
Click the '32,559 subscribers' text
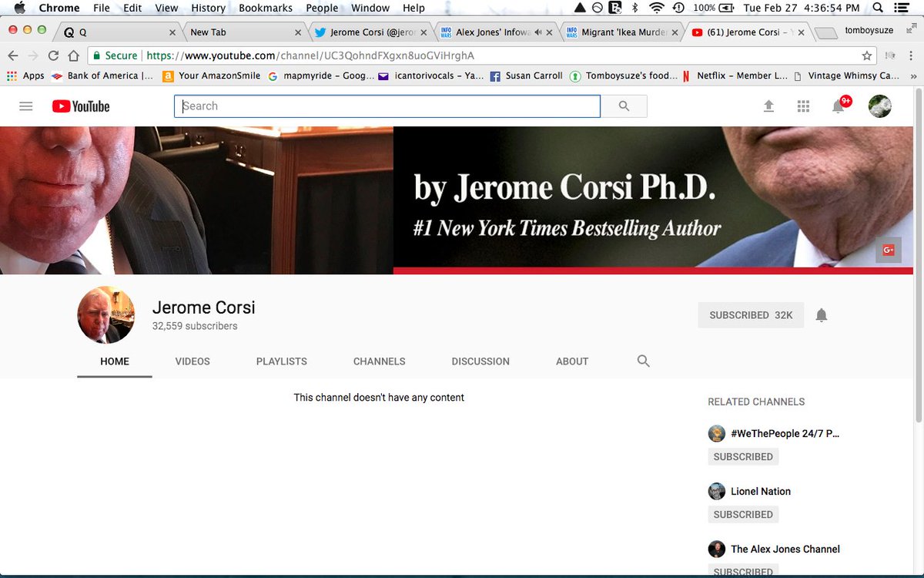(x=195, y=326)
